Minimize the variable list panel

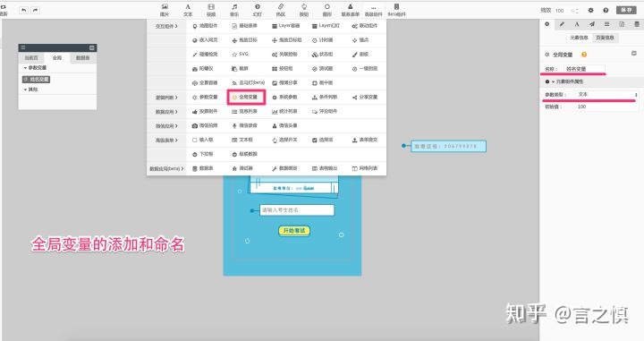tap(92, 48)
